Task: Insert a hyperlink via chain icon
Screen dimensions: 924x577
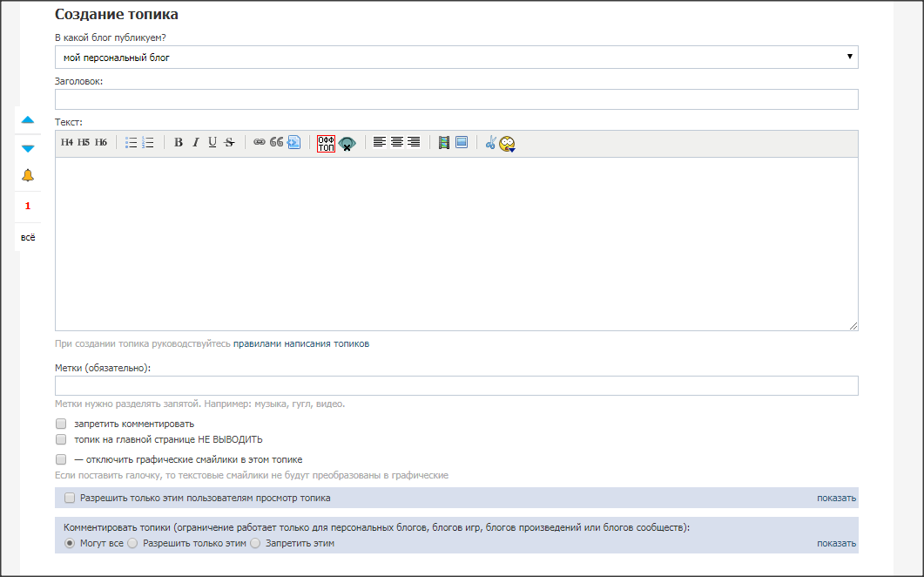Action: [x=259, y=143]
